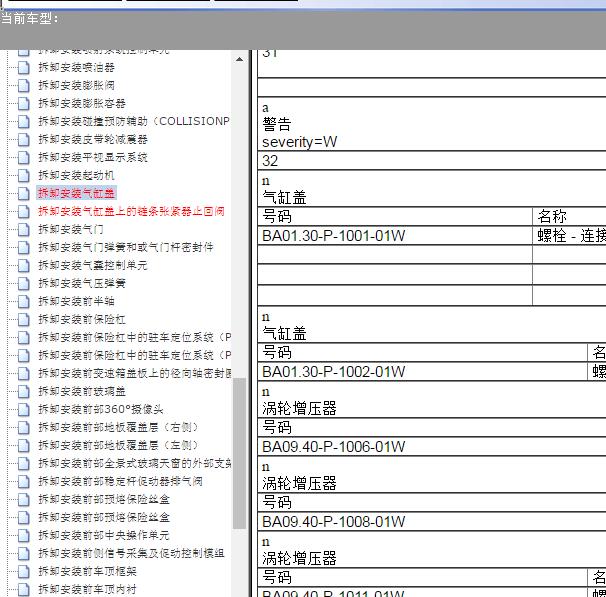
Task: Click document icon beside 拆卸安装前玻璃盖
Action: (24, 391)
